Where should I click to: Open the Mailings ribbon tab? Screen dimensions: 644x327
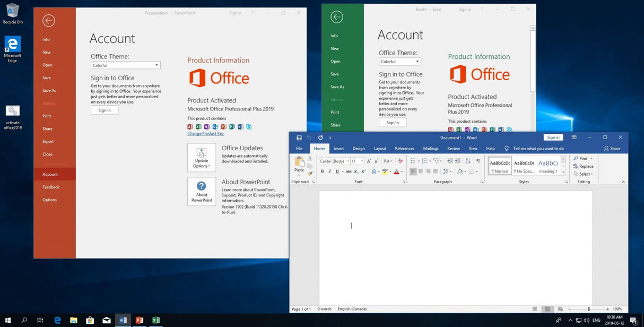(430, 149)
